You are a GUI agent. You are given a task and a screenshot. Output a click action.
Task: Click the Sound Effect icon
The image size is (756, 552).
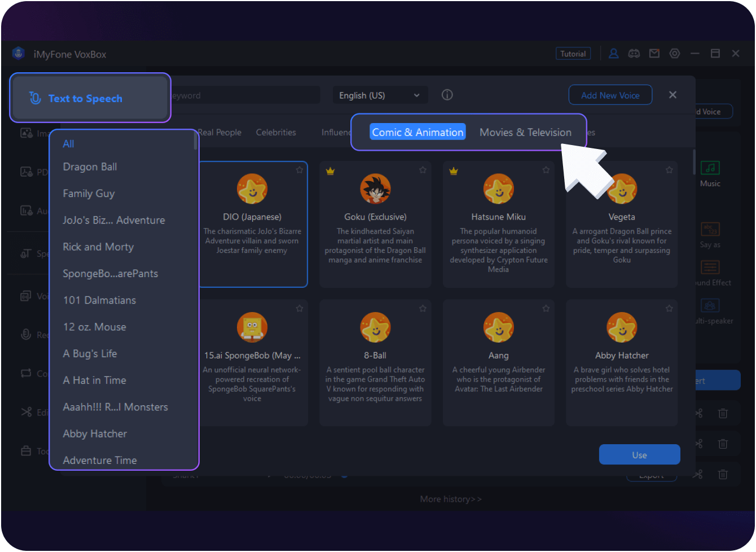710,267
